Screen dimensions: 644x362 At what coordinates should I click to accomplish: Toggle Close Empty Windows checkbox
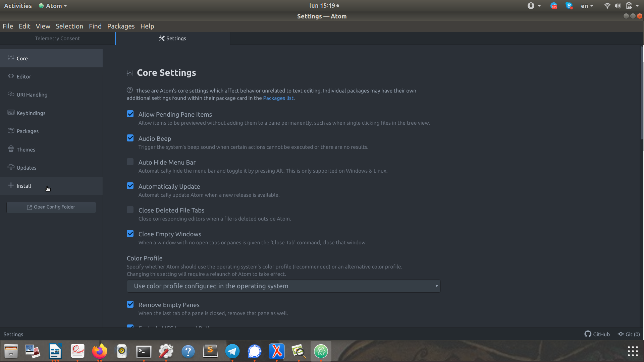pos(130,234)
